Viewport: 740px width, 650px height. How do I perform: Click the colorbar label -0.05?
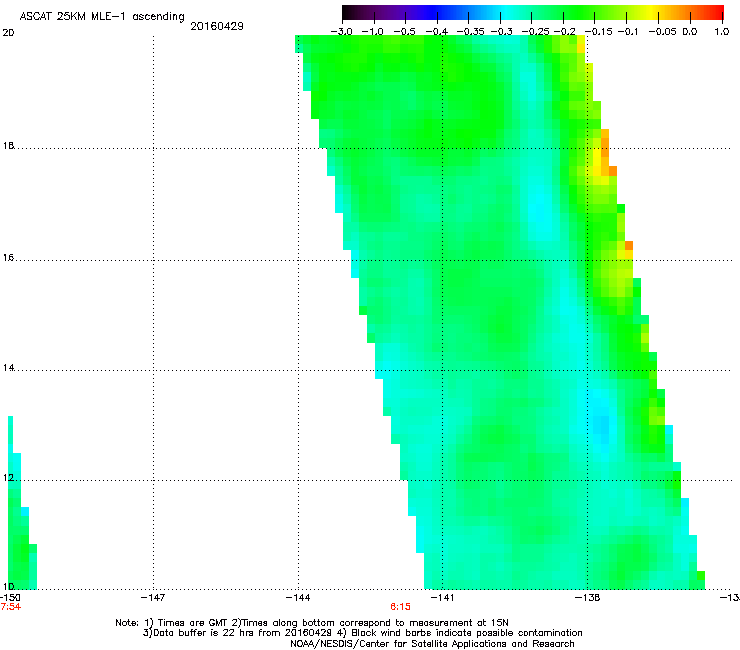tap(663, 32)
